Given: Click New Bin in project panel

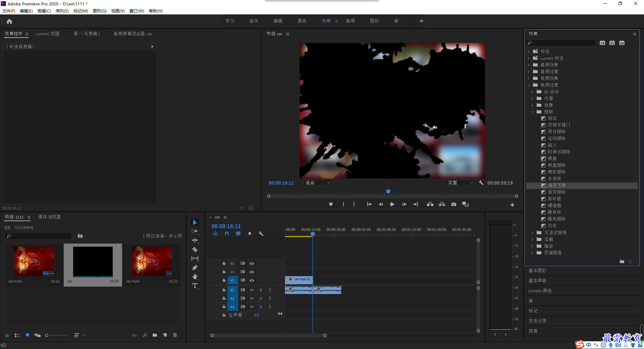Looking at the screenshot, I should click(155, 335).
